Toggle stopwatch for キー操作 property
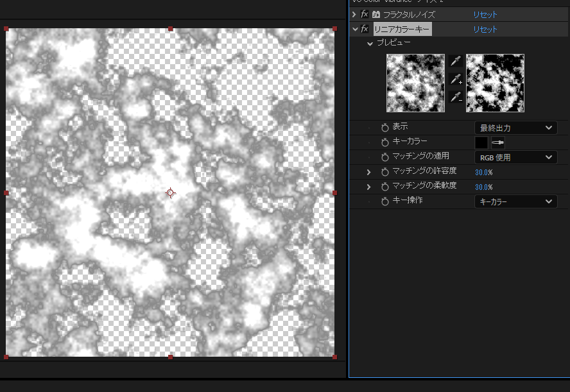The image size is (570, 392). 385,201
